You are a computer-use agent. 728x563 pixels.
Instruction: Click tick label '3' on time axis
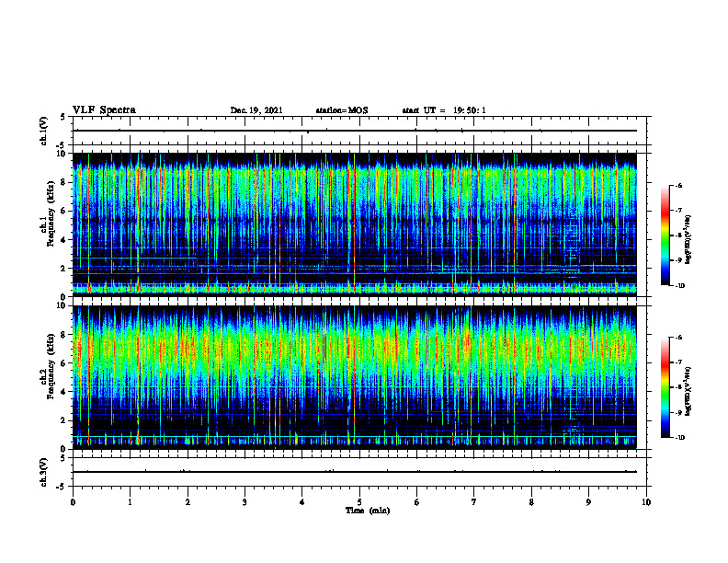(x=245, y=502)
